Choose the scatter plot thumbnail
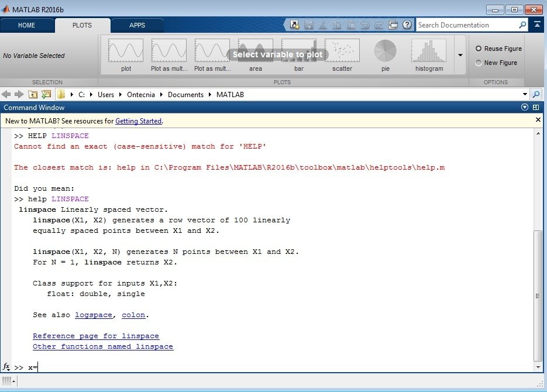Screen dimensions: 547x392 (x=342, y=55)
